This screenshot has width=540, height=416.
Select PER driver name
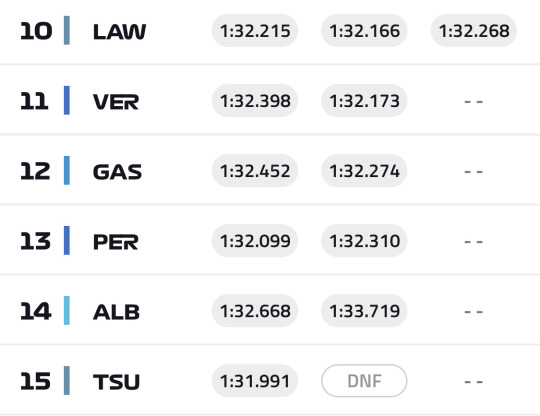(116, 242)
